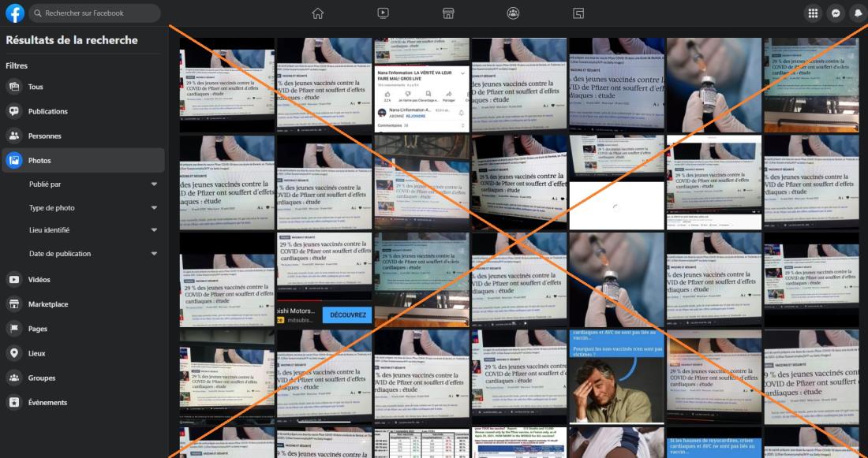Click the DÉCOUVREZ button on the Mitsubishi ad

coord(347,315)
